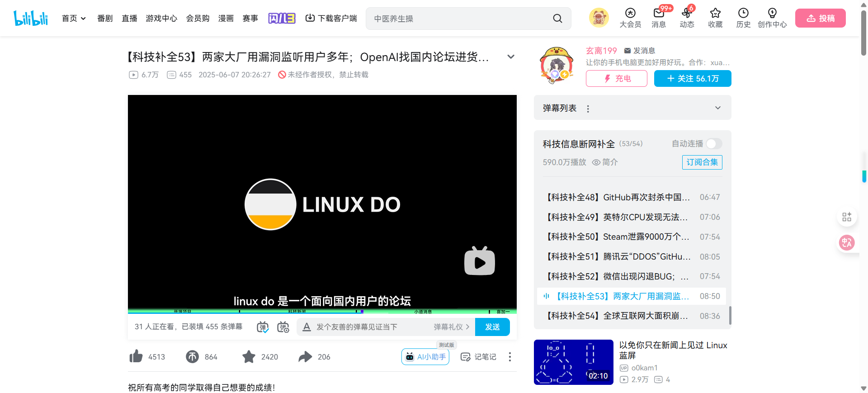Click the search magnifier icon
The image size is (868, 393).
coord(557,19)
